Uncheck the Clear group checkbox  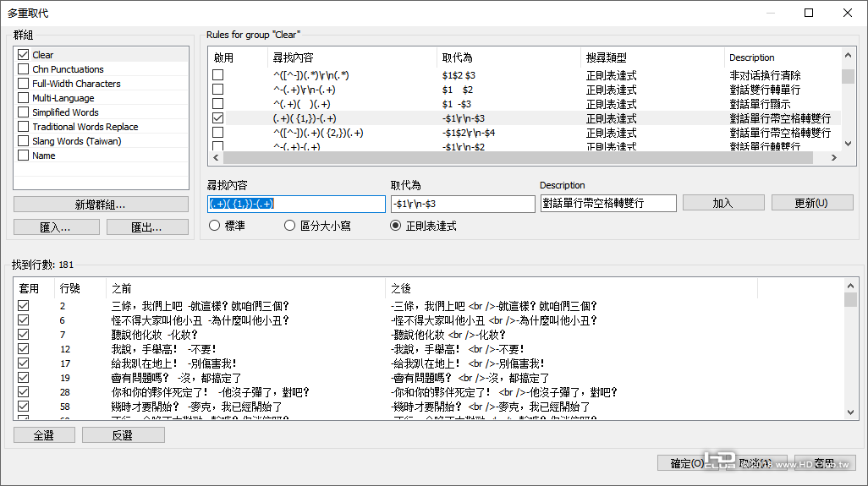tap(23, 55)
